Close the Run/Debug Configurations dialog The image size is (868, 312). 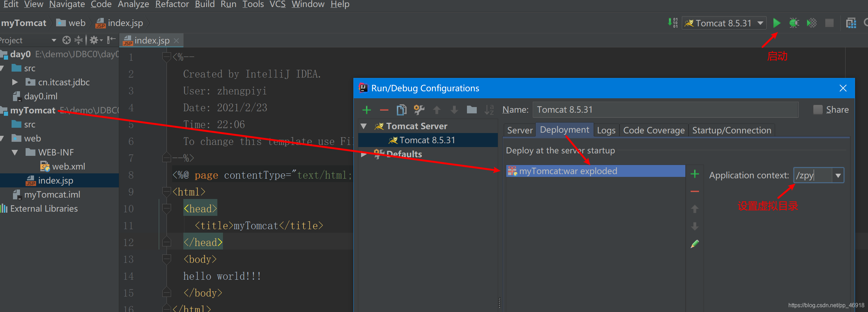843,88
